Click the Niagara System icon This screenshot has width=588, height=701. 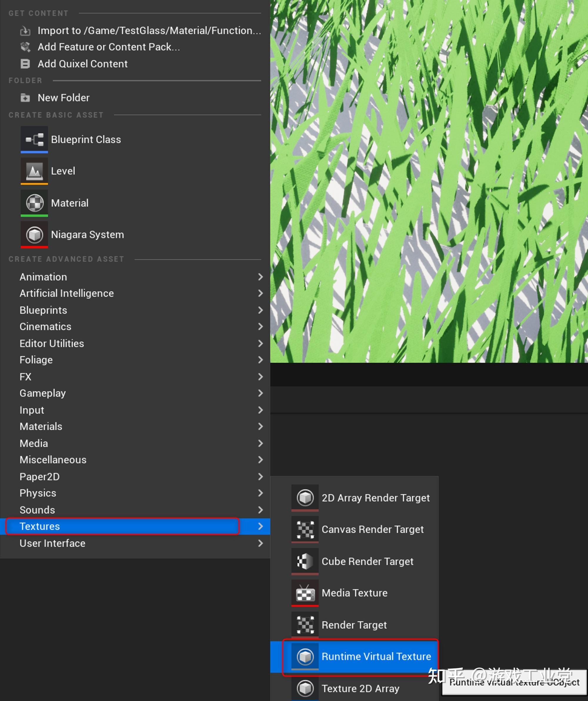(34, 234)
